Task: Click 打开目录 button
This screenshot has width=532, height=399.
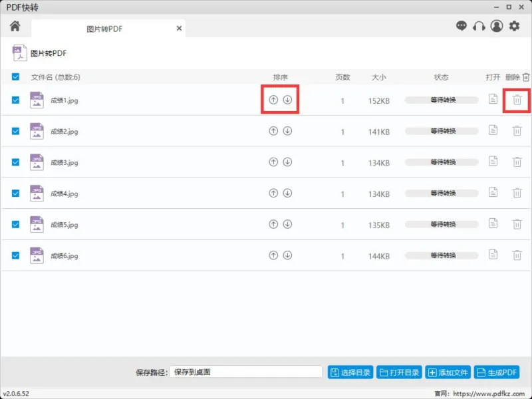Action: 400,372
